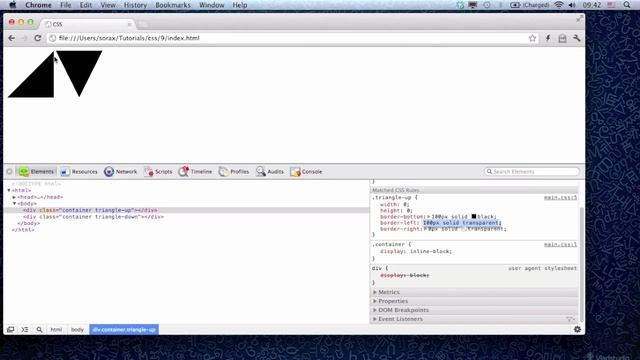Open the Window menu
Image resolution: width=640 pixels, height=360 pixels.
(211, 5)
